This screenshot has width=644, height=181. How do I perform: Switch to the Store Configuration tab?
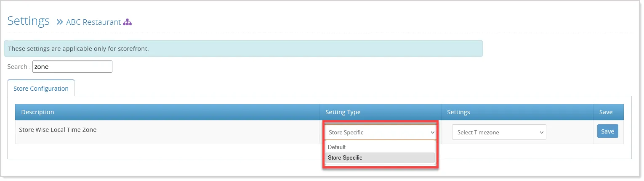click(41, 89)
